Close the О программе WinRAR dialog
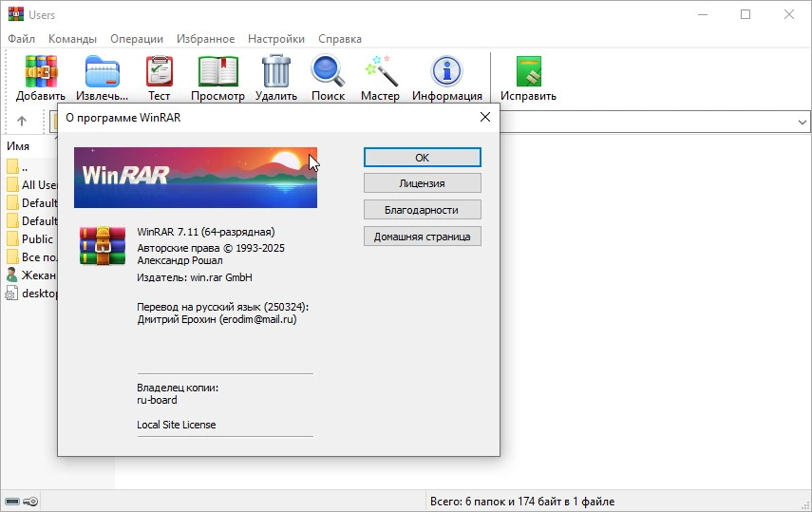Image resolution: width=812 pixels, height=512 pixels. (x=485, y=117)
